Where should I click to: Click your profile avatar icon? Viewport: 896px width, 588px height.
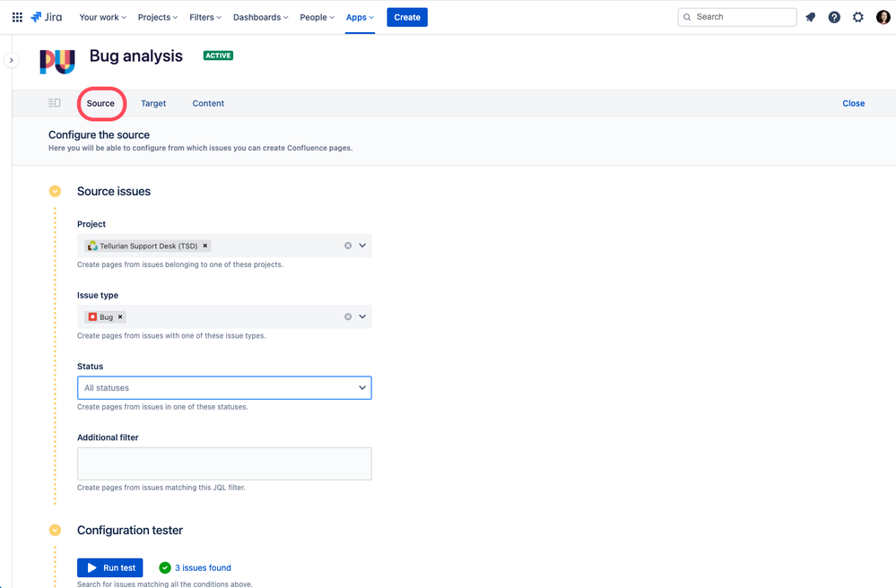pyautogui.click(x=883, y=16)
